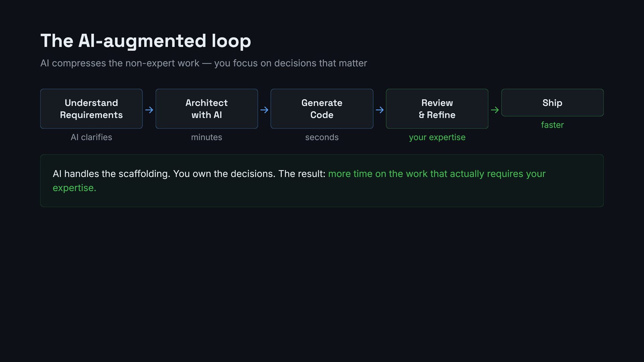Select the Ship step box
Viewport: 644px width, 362px height.
(552, 103)
